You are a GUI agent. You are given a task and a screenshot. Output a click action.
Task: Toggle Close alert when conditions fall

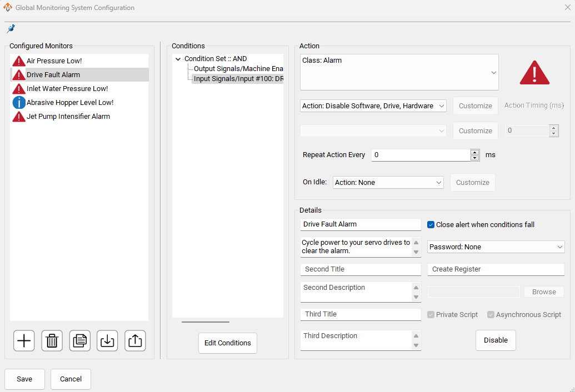coord(431,224)
